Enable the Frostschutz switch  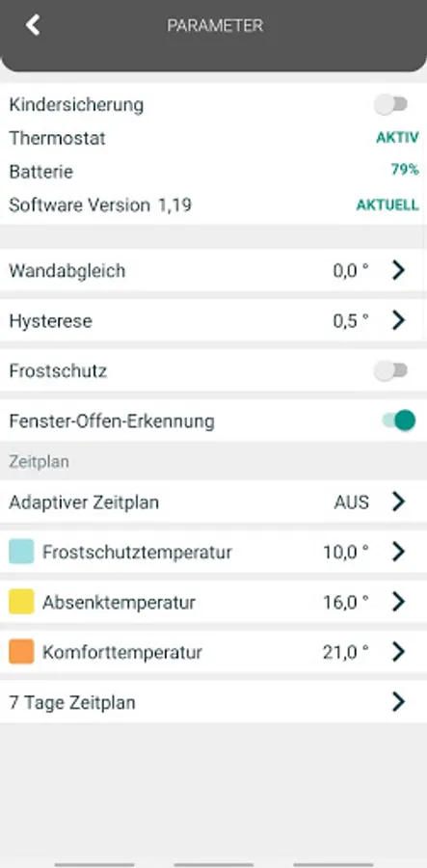[391, 371]
